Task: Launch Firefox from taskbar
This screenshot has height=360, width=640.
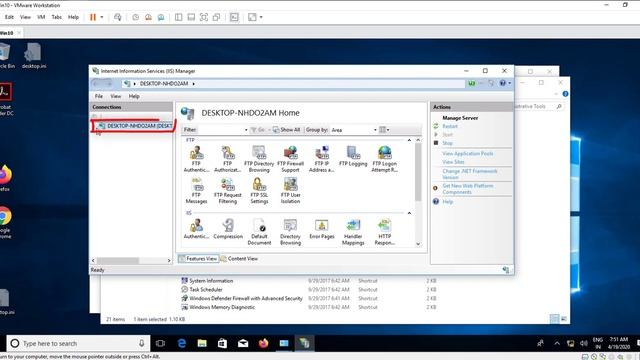Action: [263, 343]
